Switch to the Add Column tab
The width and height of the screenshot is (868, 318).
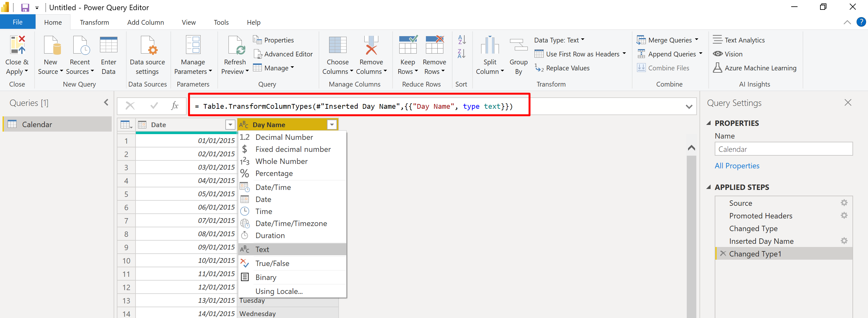(x=146, y=22)
